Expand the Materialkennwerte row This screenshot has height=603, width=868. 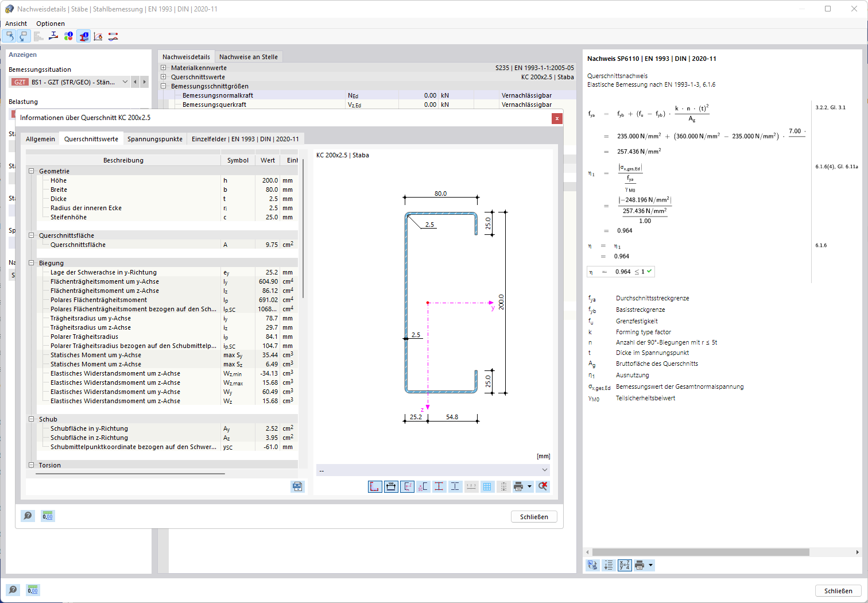click(x=164, y=68)
